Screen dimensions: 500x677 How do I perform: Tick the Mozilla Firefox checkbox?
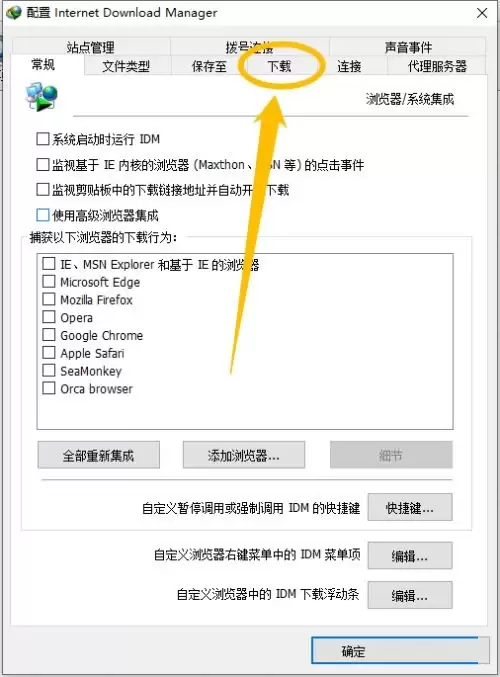(49, 299)
